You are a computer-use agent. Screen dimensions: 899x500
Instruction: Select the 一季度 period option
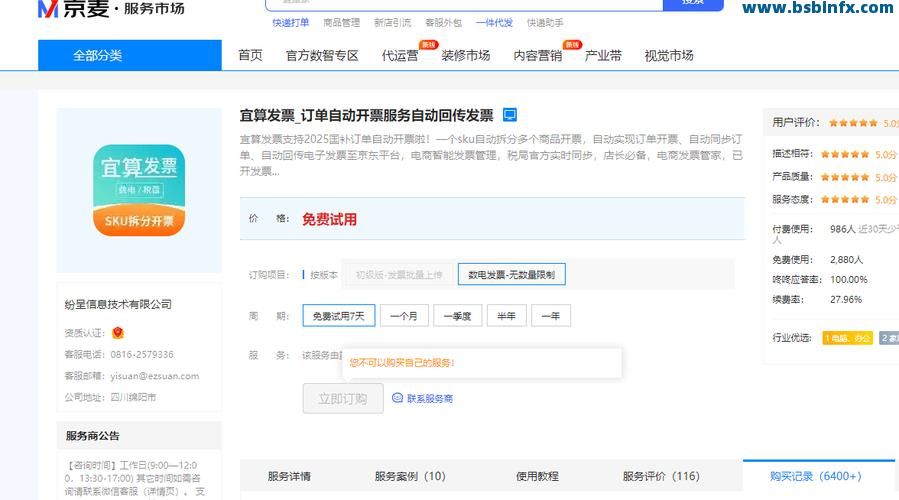point(458,316)
